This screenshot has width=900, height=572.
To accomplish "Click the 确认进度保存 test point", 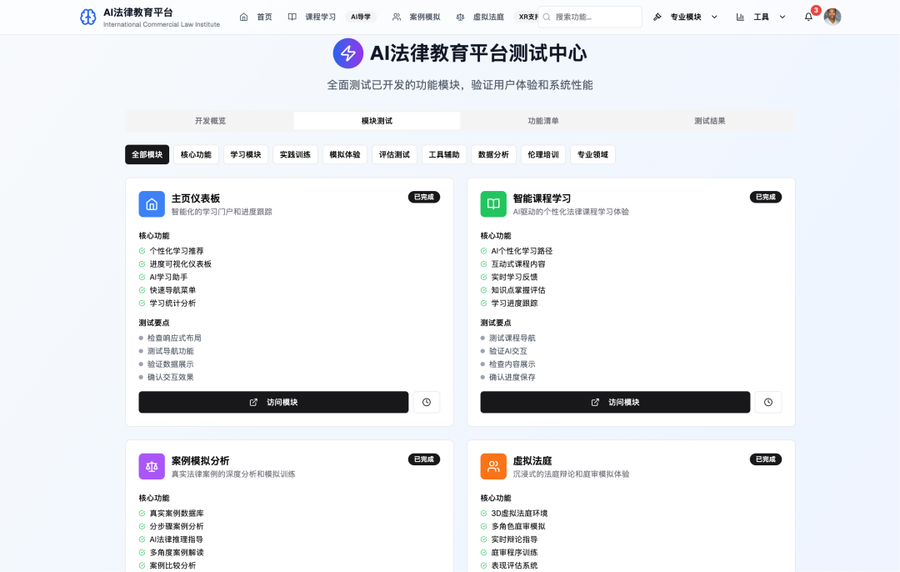I will pyautogui.click(x=512, y=377).
